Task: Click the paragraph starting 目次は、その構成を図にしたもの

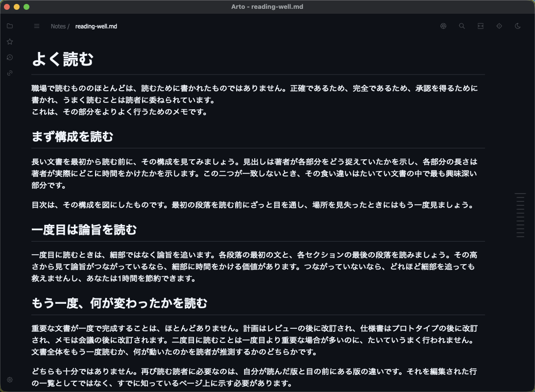Action: (x=253, y=205)
